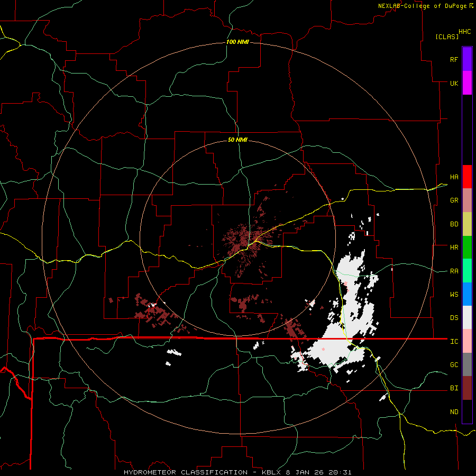476x476 pixels.
Task: Click the [CLAS] legend header
Action: pos(447,36)
